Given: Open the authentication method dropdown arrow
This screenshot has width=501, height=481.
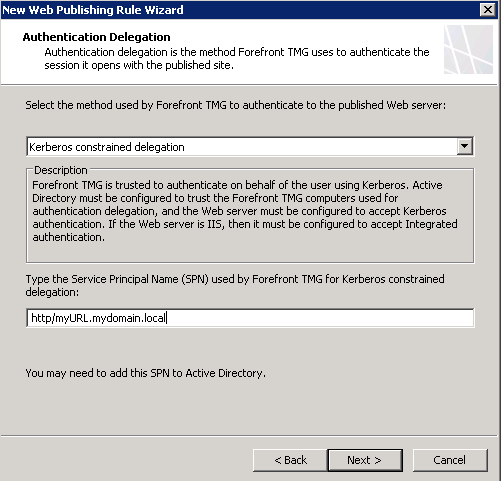Looking at the screenshot, I should [464, 146].
